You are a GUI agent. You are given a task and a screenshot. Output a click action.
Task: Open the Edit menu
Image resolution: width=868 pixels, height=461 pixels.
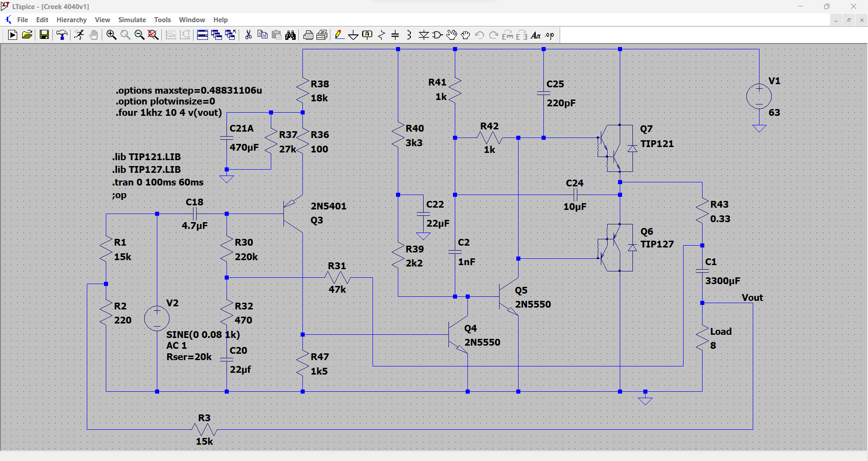(42, 20)
